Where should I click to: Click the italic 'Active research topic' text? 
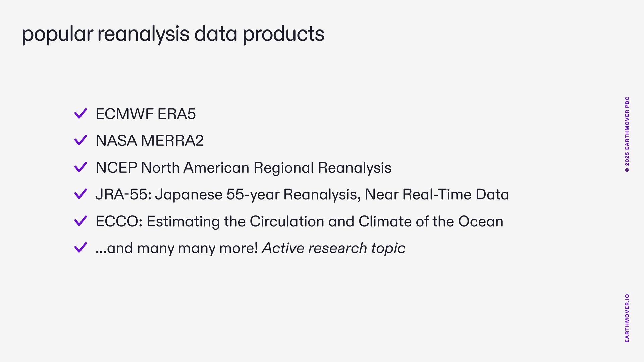[333, 248]
